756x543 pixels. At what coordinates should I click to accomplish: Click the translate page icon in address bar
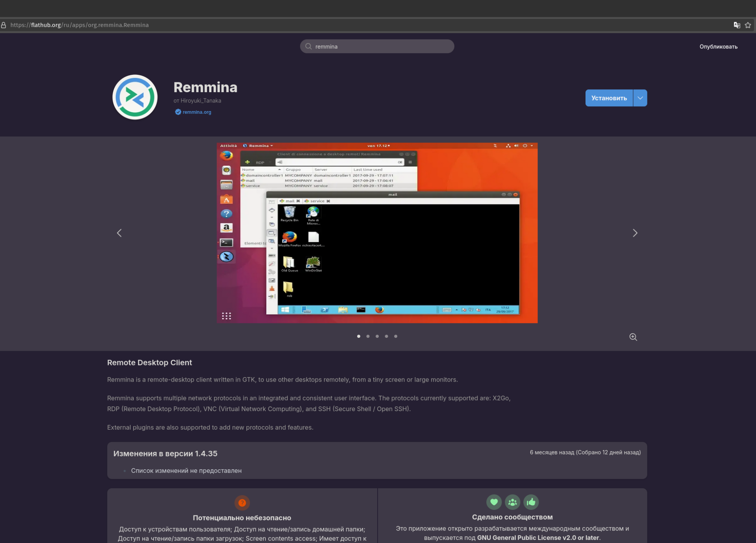click(737, 25)
